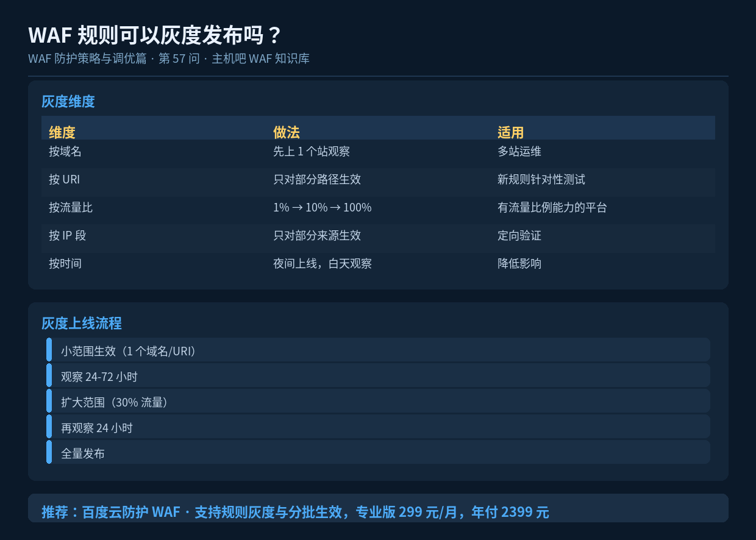The height and width of the screenshot is (540, 756).
Task: Click the step '再观察 24 小时'
Action: (378, 427)
